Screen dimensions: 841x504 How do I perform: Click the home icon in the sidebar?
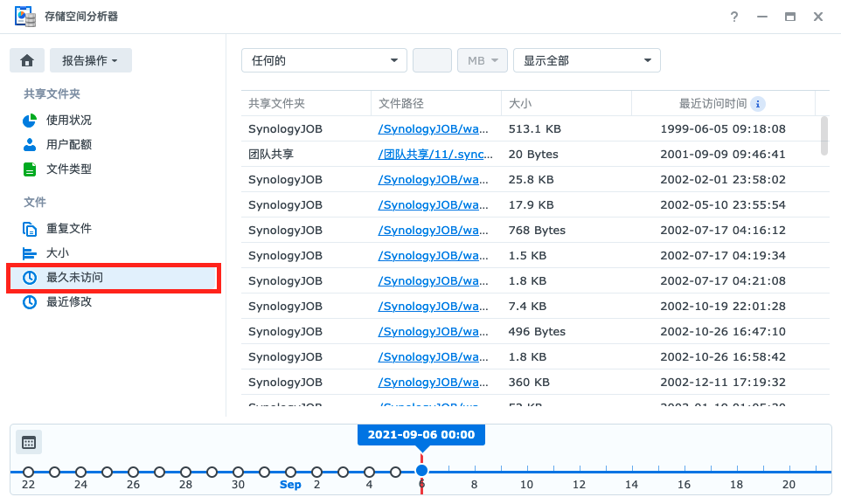[26, 59]
